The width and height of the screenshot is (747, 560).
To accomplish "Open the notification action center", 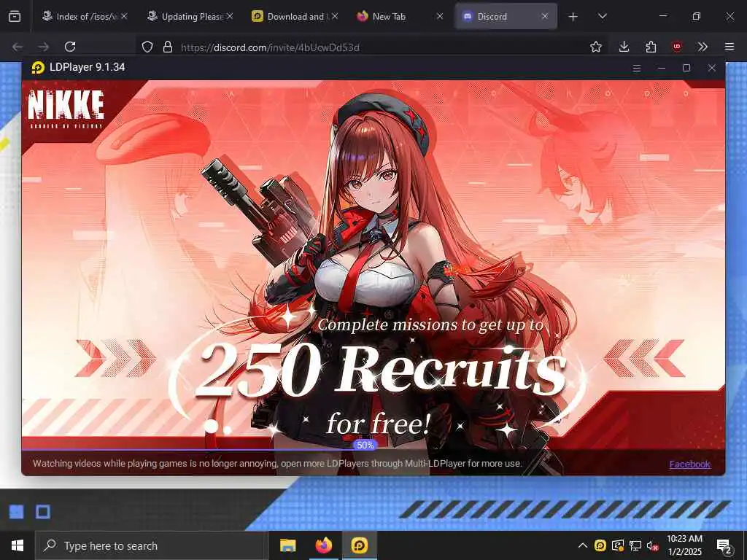I will [x=724, y=545].
